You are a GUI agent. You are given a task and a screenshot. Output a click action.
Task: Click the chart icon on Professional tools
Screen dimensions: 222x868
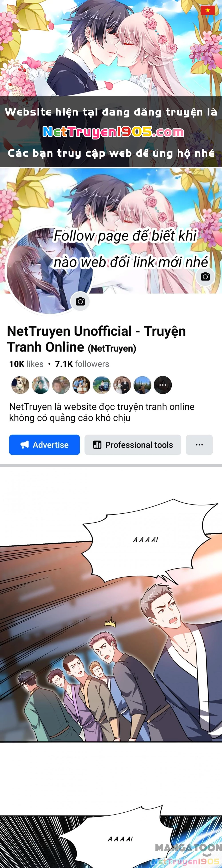click(x=97, y=445)
